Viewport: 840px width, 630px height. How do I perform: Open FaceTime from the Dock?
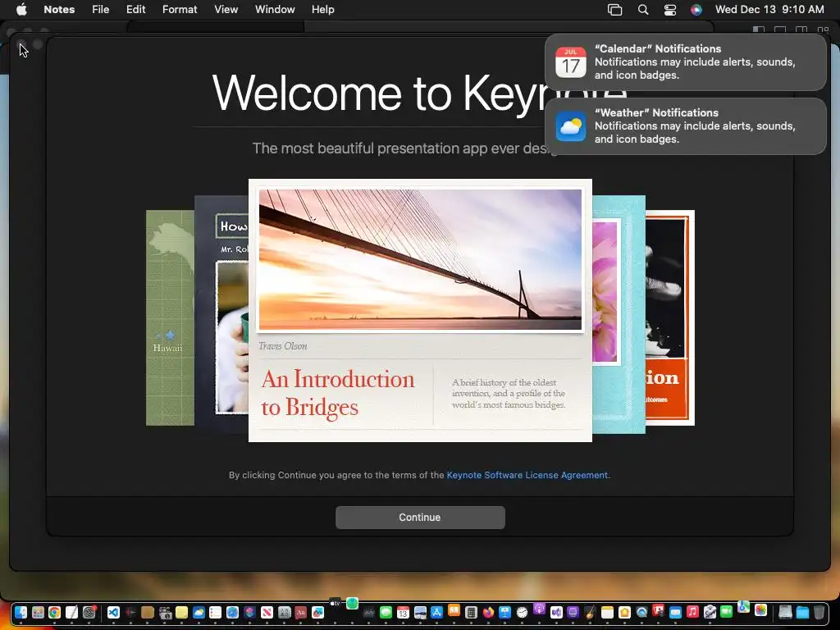[727, 612]
